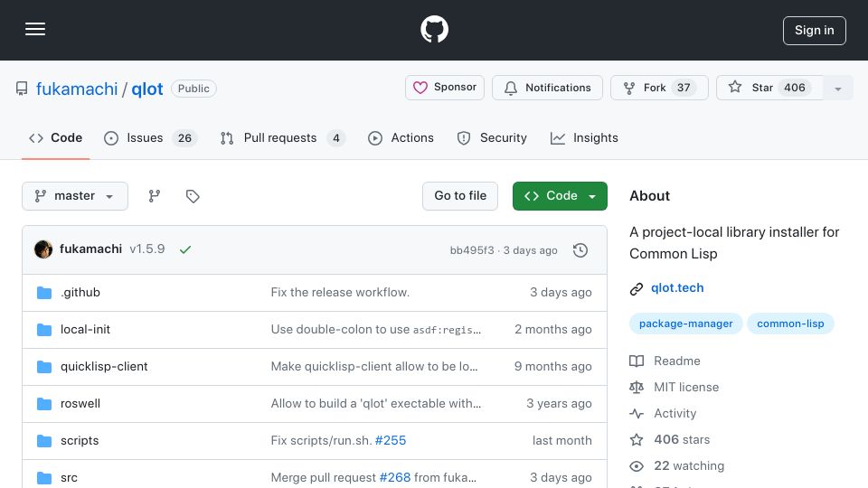View 406 stars list

[682, 439]
